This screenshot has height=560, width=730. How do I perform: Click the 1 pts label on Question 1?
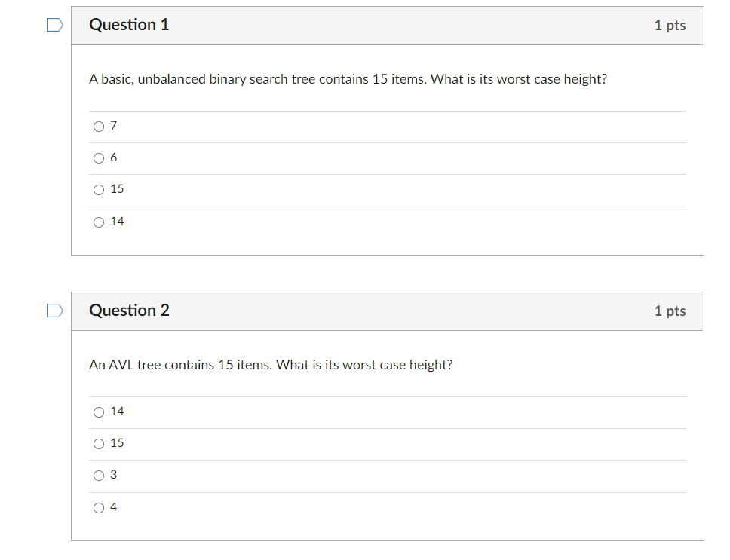pyautogui.click(x=670, y=25)
